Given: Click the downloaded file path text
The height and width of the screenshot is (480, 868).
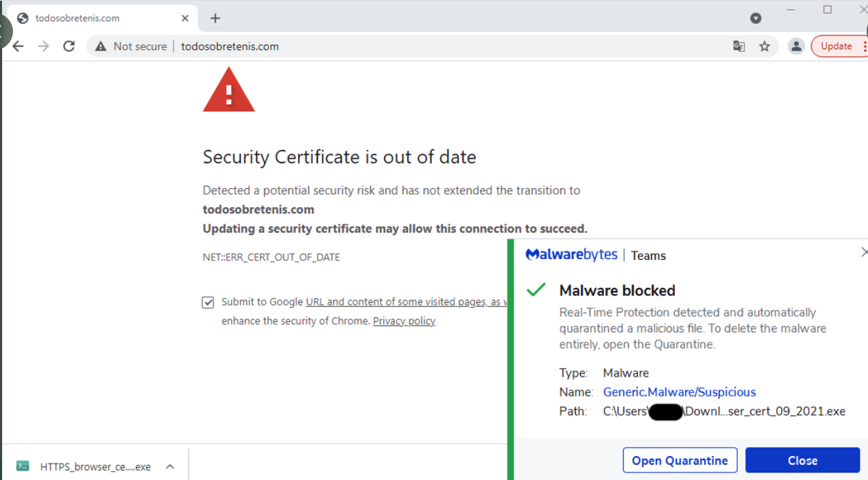Looking at the screenshot, I should coord(724,411).
